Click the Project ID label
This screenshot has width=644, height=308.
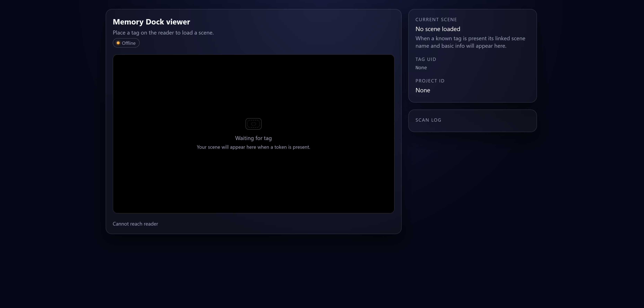coord(430,81)
